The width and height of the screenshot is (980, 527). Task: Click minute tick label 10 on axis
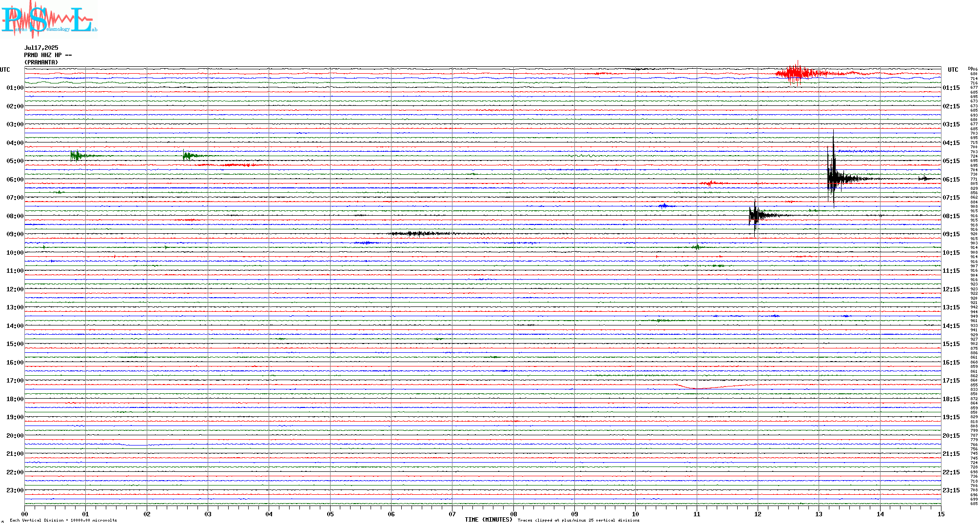pyautogui.click(x=636, y=514)
